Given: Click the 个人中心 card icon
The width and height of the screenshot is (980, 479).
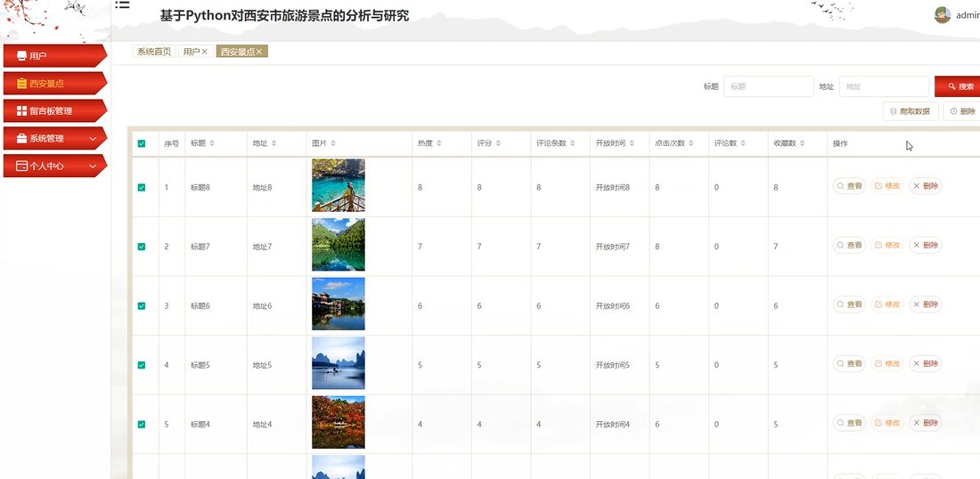Looking at the screenshot, I should point(22,166).
